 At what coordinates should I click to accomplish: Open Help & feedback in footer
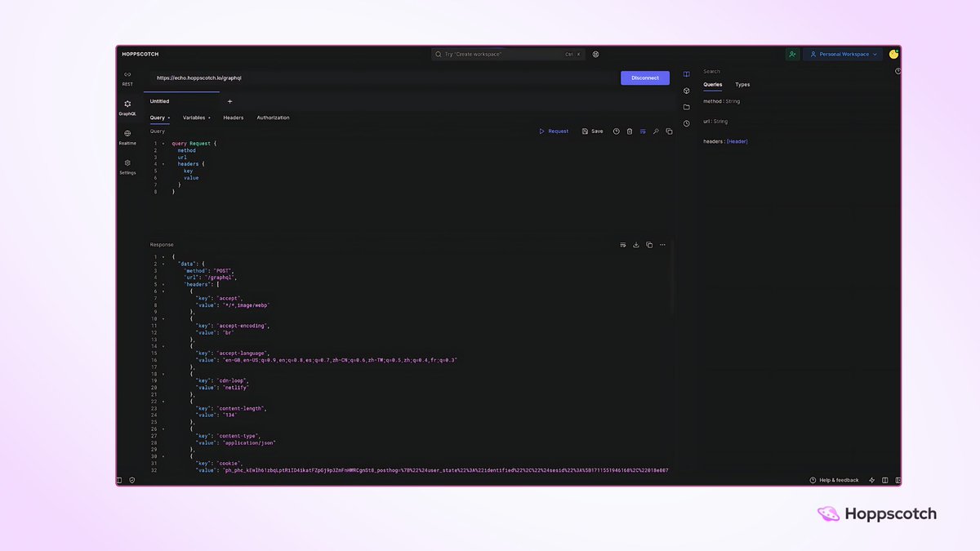click(834, 480)
